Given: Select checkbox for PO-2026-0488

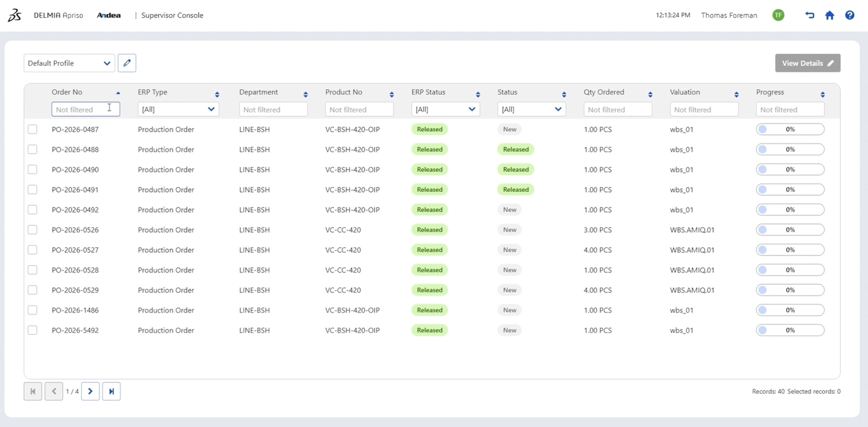Looking at the screenshot, I should coord(33,149).
